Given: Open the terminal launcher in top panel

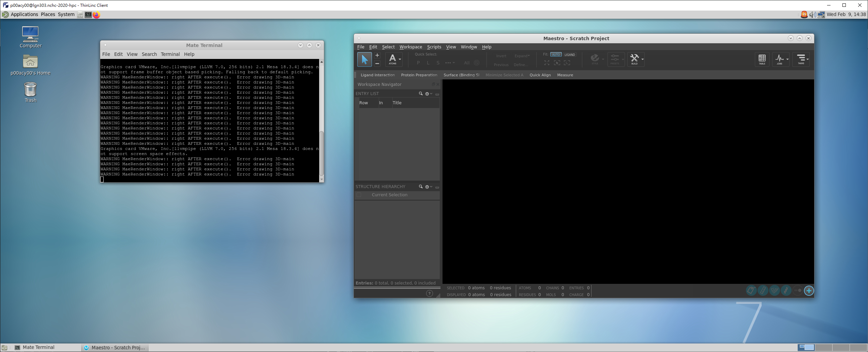Looking at the screenshot, I should pos(88,15).
